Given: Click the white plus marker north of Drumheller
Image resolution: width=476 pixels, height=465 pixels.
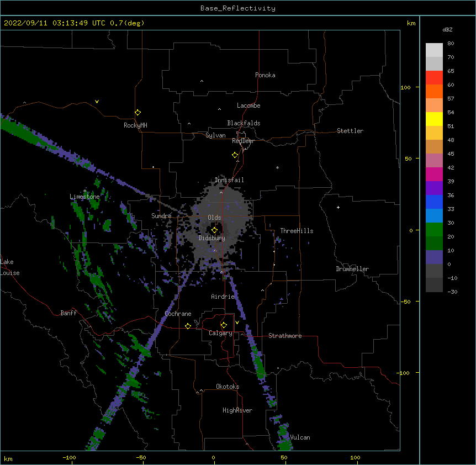Looking at the screenshot, I should 338,207.
